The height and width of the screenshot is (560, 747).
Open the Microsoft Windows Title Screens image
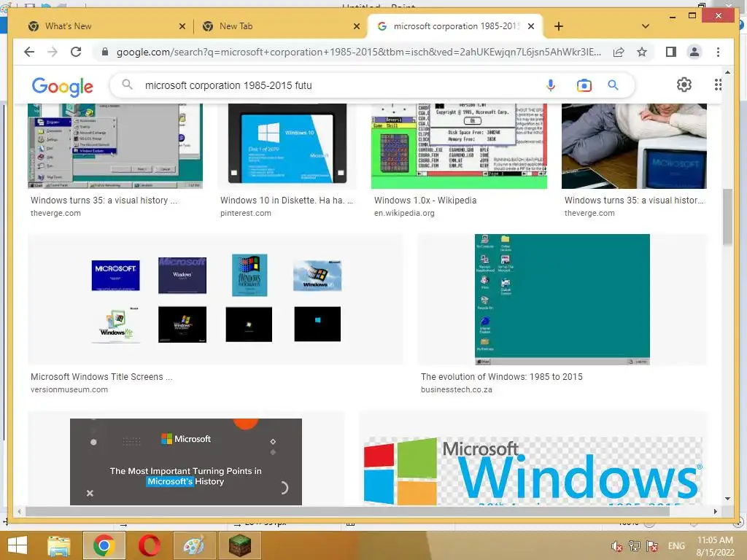tap(215, 299)
